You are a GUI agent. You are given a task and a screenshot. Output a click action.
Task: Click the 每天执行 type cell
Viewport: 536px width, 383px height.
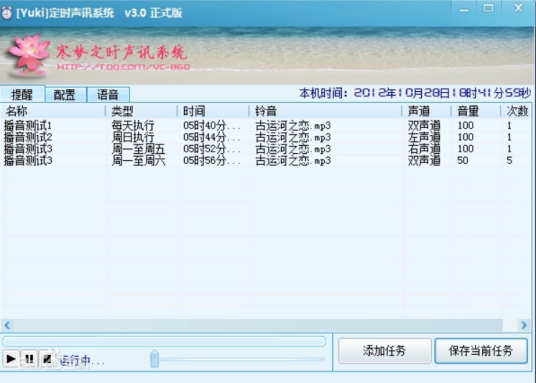tap(133, 126)
